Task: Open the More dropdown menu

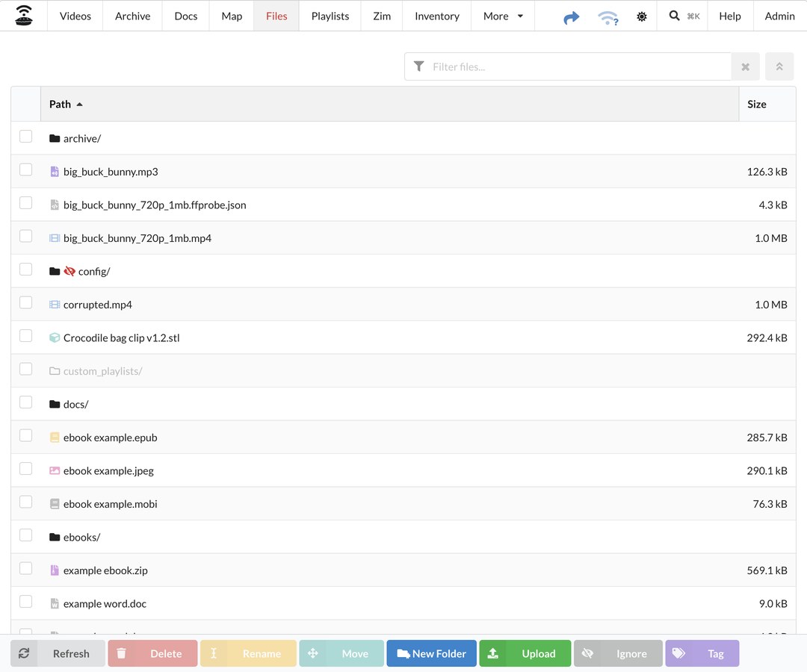Action: pyautogui.click(x=503, y=16)
